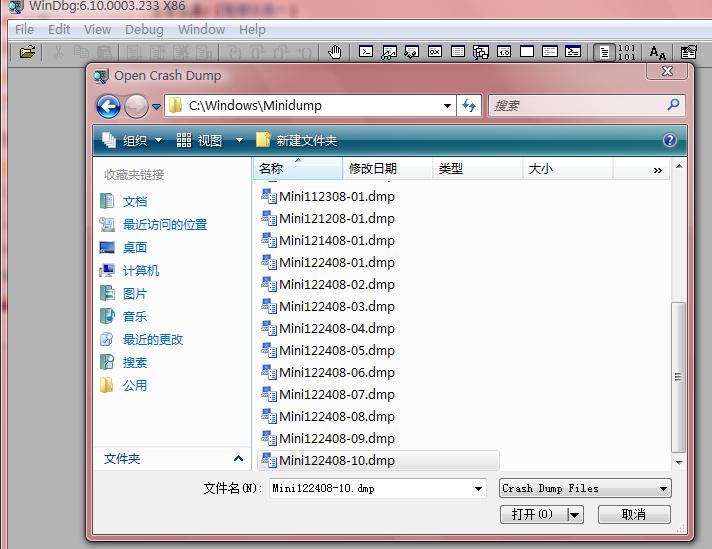Viewport: 712px width, 549px height.
Task: Click the Forward arrow in the dialog
Action: pos(136,106)
